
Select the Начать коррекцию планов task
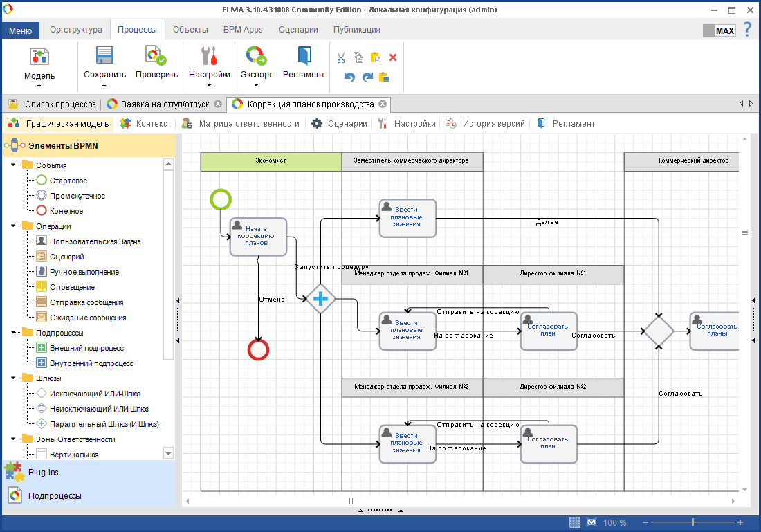pyautogui.click(x=258, y=237)
